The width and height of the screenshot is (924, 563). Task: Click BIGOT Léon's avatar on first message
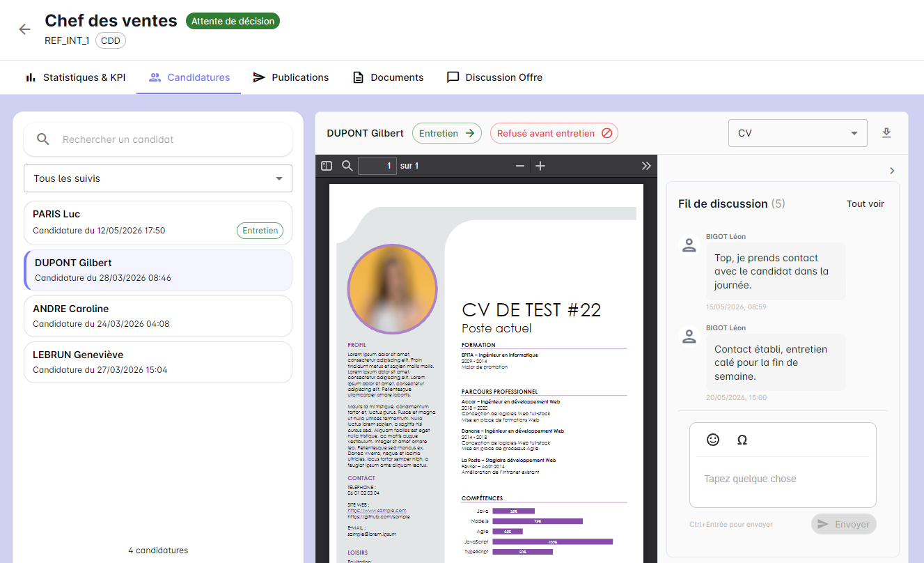pyautogui.click(x=689, y=245)
